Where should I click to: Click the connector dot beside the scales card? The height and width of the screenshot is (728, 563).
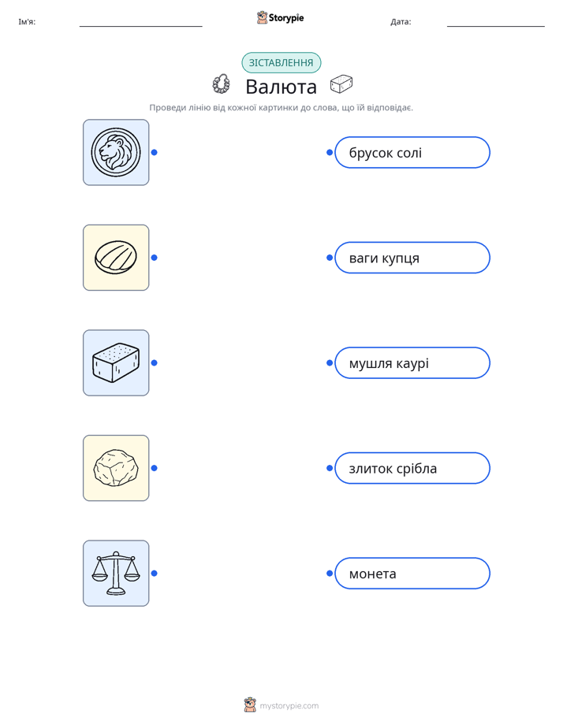point(155,574)
